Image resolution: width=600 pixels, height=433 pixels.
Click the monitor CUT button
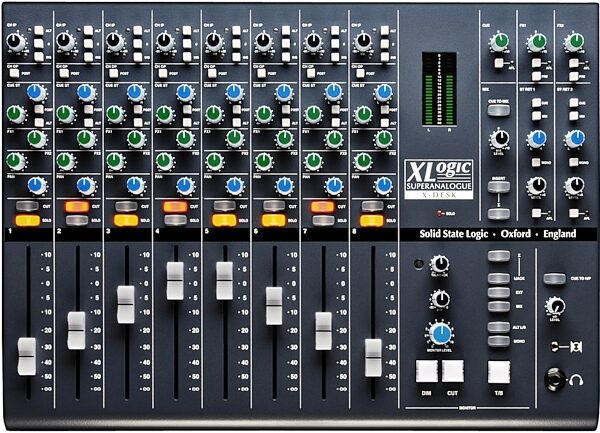[453, 371]
